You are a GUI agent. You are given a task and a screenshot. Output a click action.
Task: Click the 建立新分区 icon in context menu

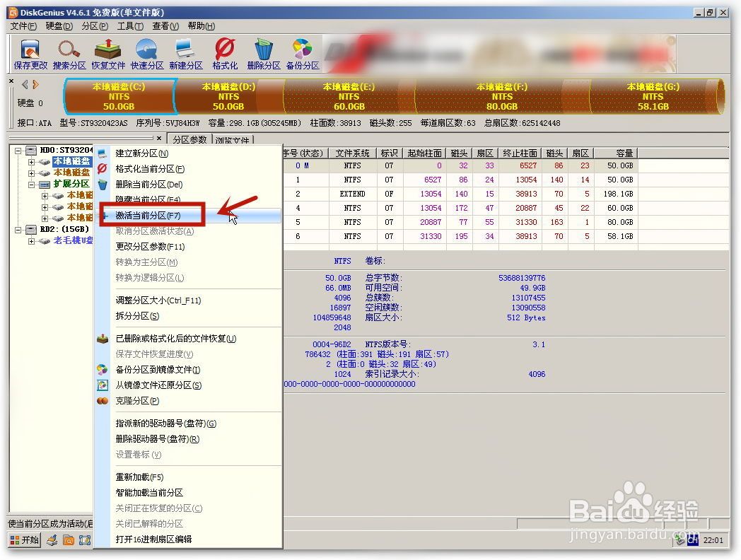tap(103, 153)
